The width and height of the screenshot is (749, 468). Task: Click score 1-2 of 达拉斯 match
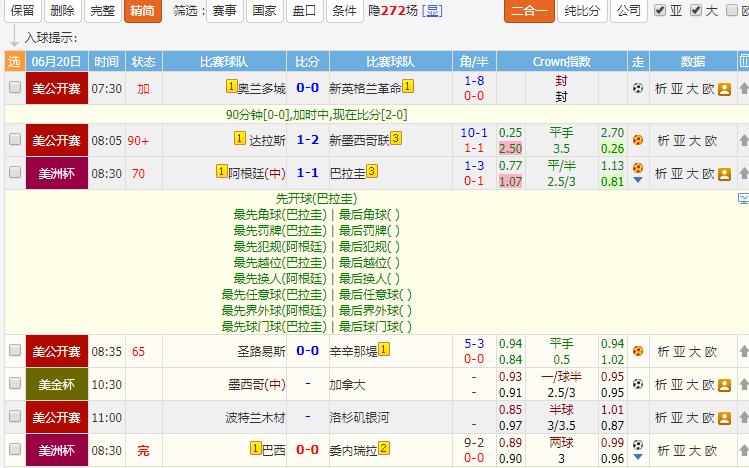308,140
